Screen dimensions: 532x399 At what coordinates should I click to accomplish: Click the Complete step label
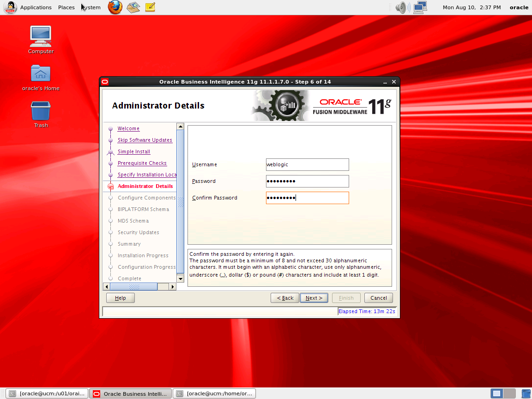pos(129,278)
